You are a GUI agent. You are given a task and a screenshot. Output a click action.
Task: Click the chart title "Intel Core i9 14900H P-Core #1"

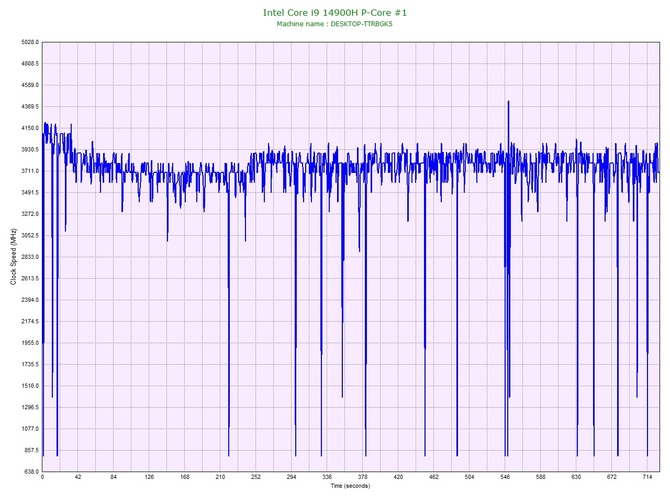pyautogui.click(x=335, y=13)
